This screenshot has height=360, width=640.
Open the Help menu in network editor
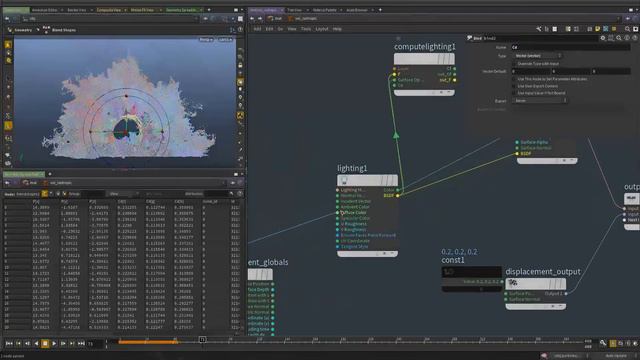tap(337, 29)
